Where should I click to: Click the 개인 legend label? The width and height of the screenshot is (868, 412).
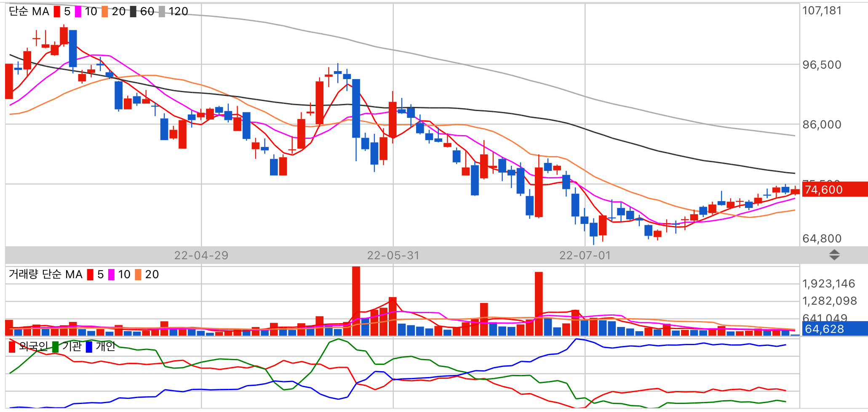pos(105,346)
